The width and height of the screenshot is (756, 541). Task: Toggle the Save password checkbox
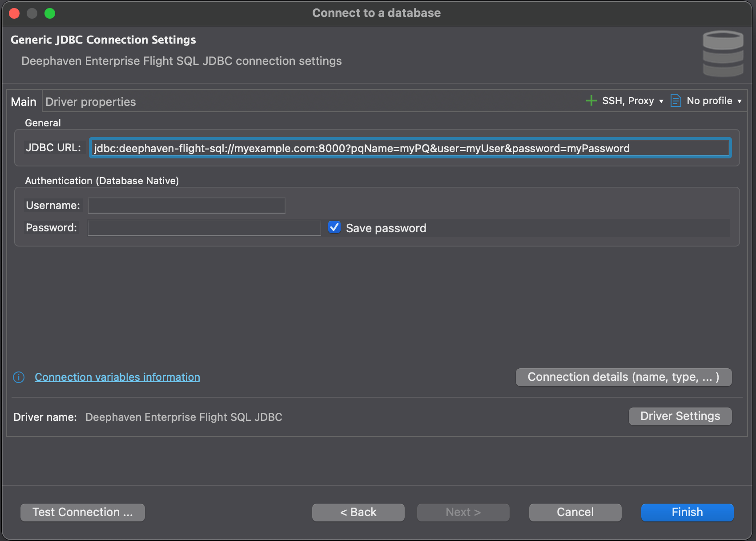(334, 227)
